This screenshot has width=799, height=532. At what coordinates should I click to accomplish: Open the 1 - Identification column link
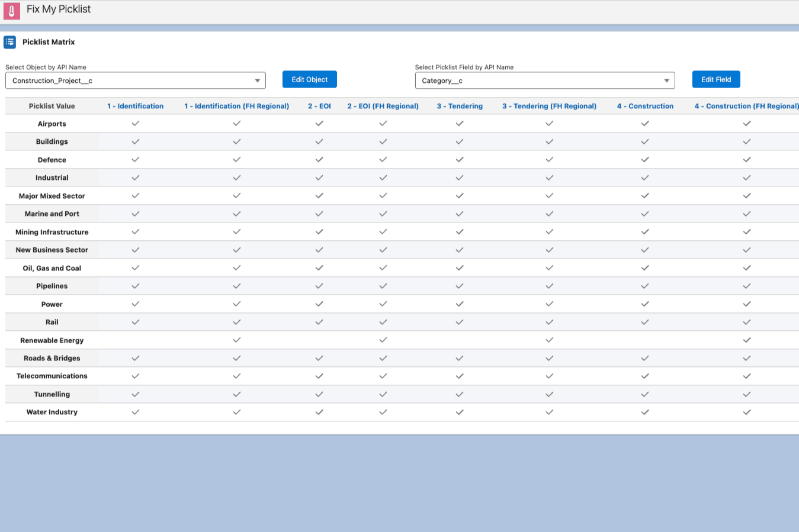(136, 106)
